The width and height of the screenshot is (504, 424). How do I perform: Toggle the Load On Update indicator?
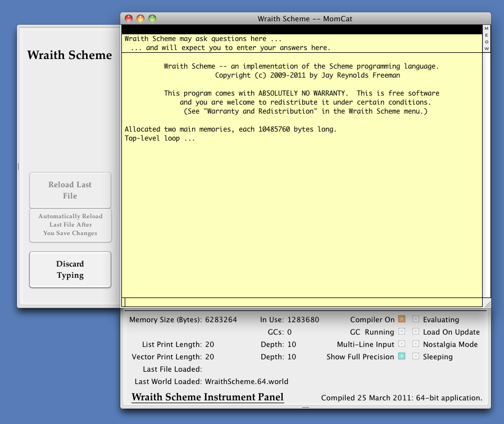(x=415, y=332)
